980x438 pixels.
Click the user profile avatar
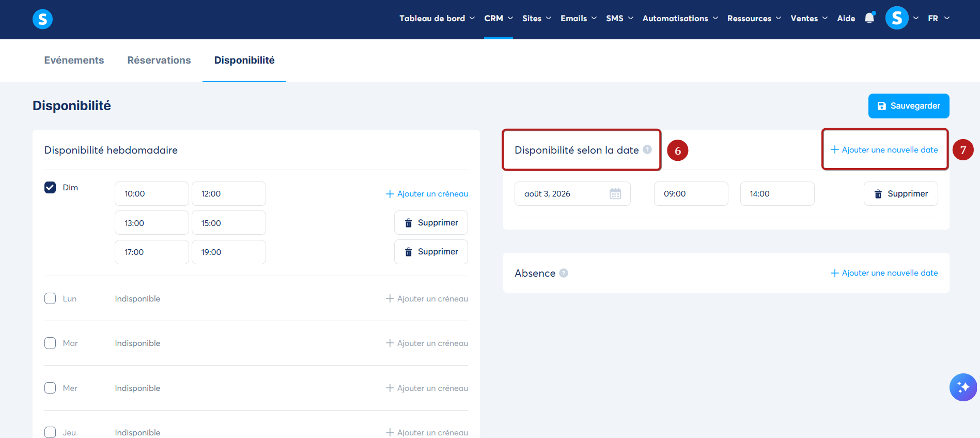click(x=897, y=18)
